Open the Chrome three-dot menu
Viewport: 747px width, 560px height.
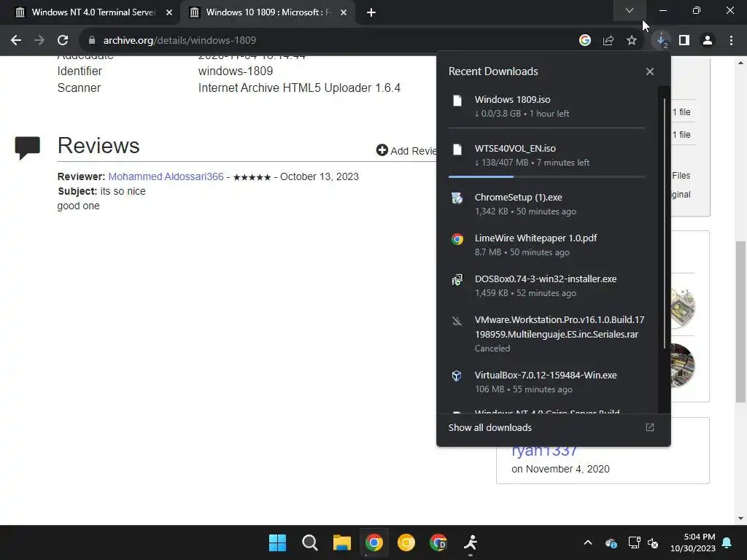click(731, 41)
